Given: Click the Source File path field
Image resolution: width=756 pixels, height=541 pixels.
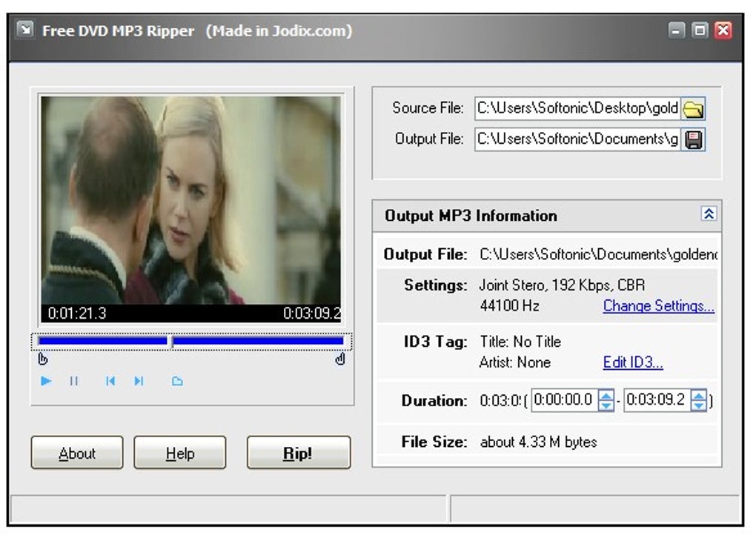Looking at the screenshot, I should pos(577,108).
